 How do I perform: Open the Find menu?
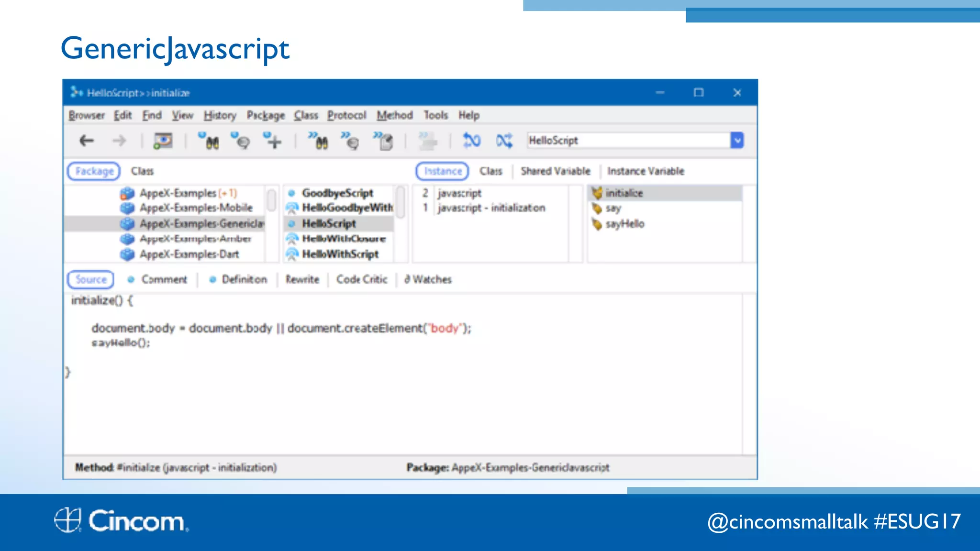[x=152, y=115]
